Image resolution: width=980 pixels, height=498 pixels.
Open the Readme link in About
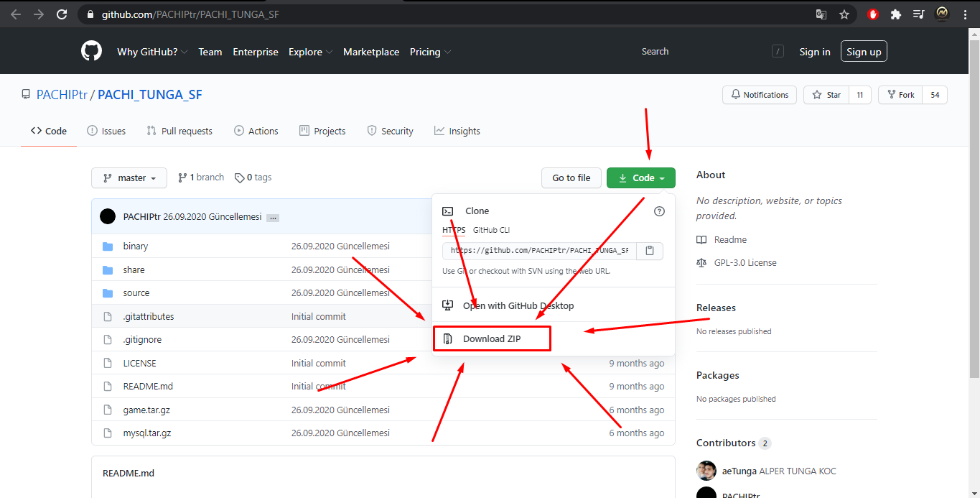click(x=722, y=239)
